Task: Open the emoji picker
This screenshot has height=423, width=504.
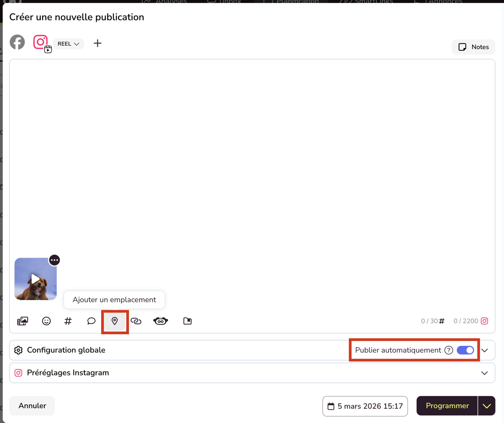Action: coord(46,321)
